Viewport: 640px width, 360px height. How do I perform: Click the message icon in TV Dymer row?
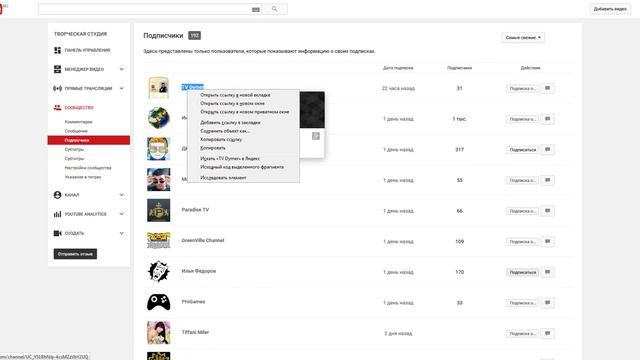pyautogui.click(x=547, y=88)
